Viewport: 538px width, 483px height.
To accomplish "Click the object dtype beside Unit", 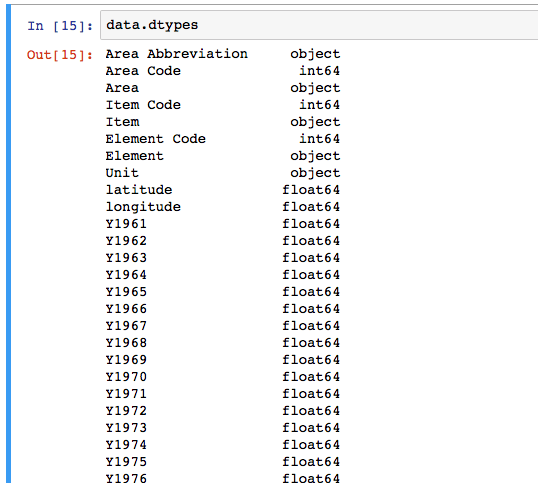I will 315,173.
